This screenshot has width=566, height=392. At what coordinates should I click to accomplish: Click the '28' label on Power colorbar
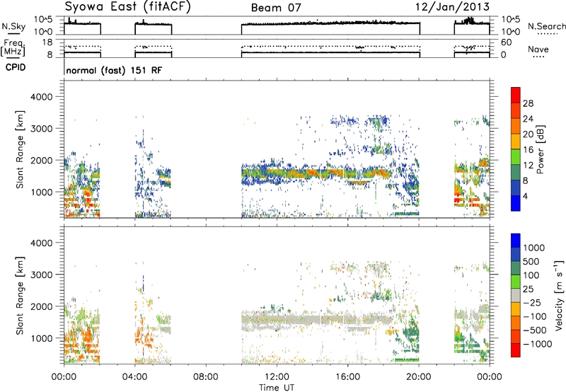tap(528, 103)
